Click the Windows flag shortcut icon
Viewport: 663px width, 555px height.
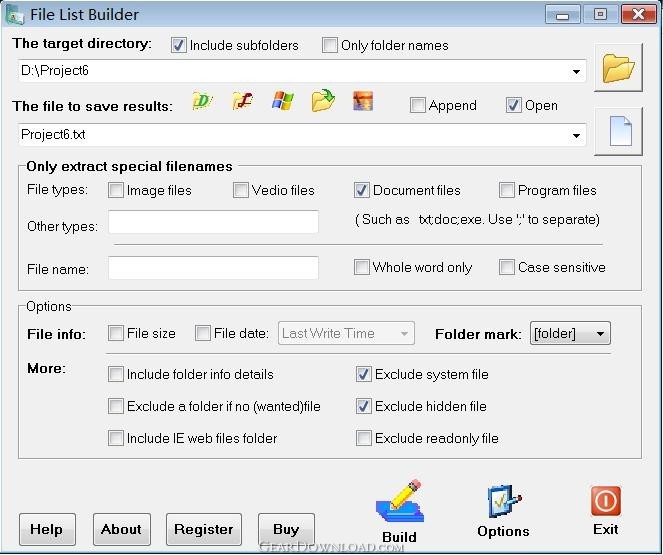tap(282, 102)
